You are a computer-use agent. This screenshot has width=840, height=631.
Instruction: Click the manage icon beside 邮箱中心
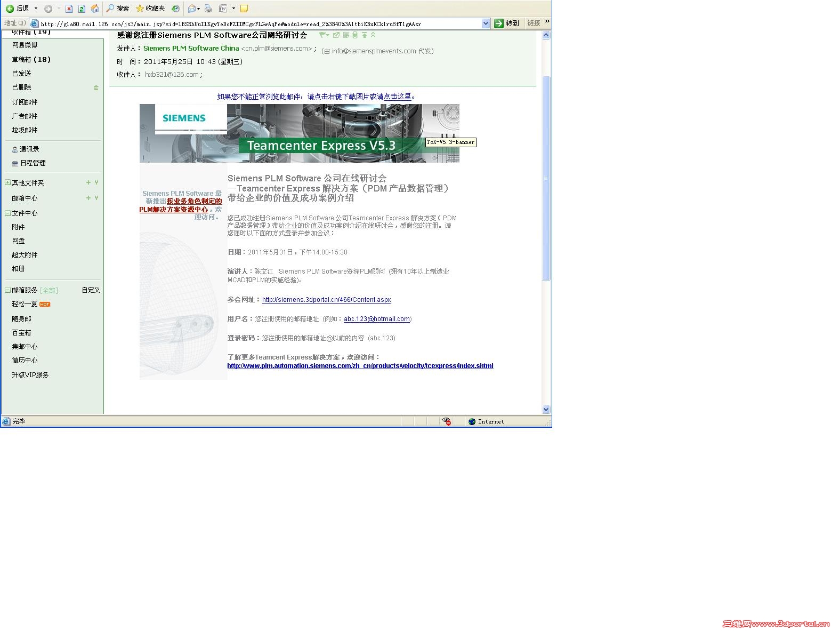pos(96,198)
